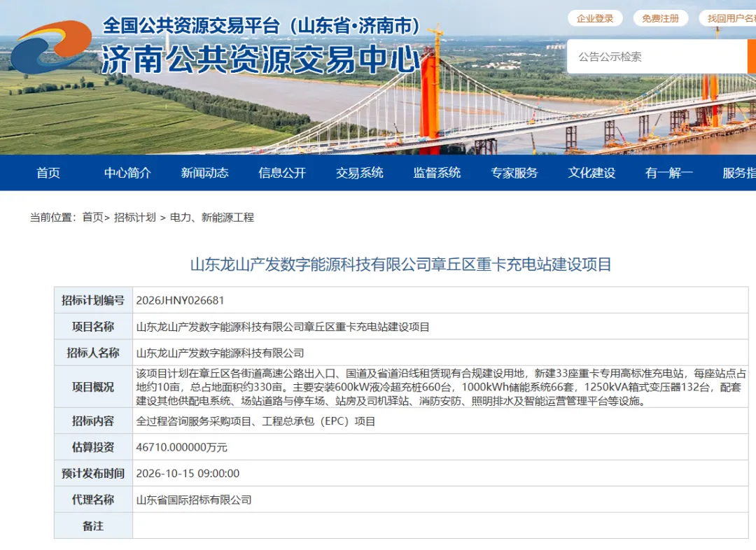
Task: Click the 估算投资 row label
Action: click(93, 447)
